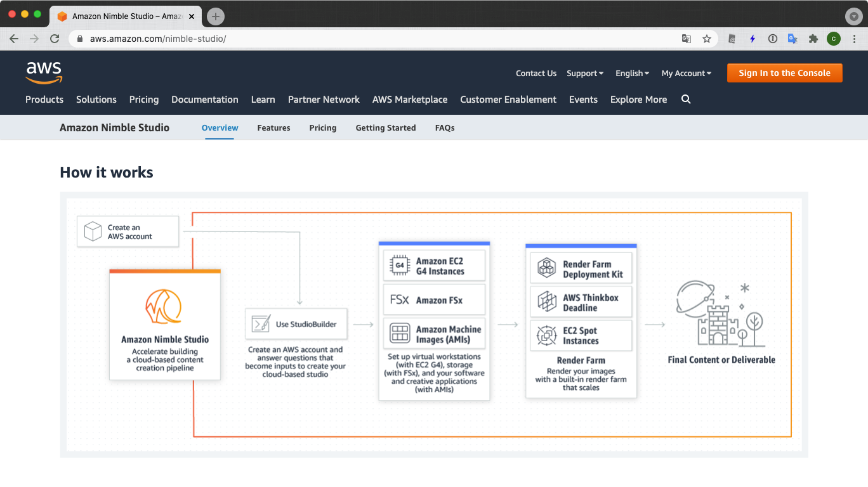
Task: Open the My Account dropdown
Action: [686, 73]
